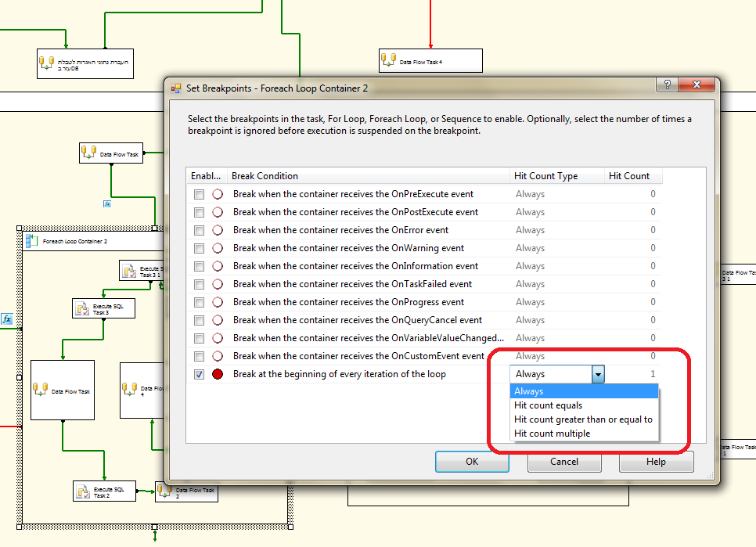Click the breakpoint icon in the dialog title bar
Image resolution: width=756 pixels, height=547 pixels.
coord(175,88)
